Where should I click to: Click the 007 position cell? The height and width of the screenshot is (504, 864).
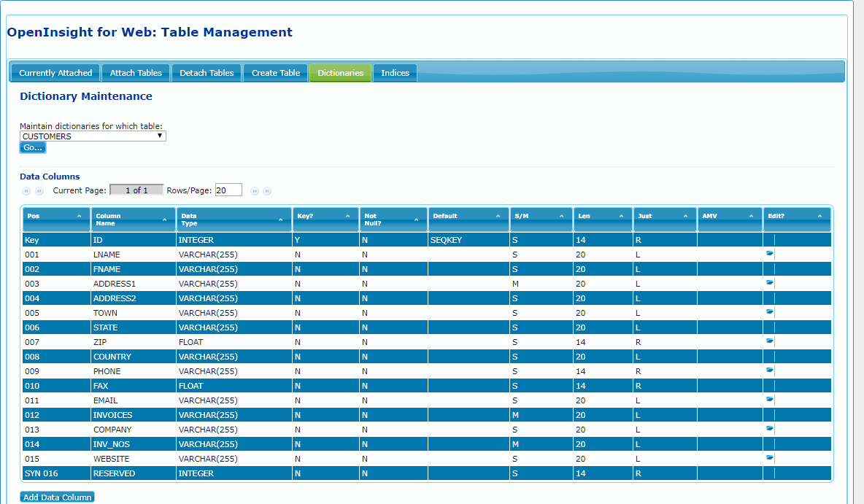(x=56, y=342)
